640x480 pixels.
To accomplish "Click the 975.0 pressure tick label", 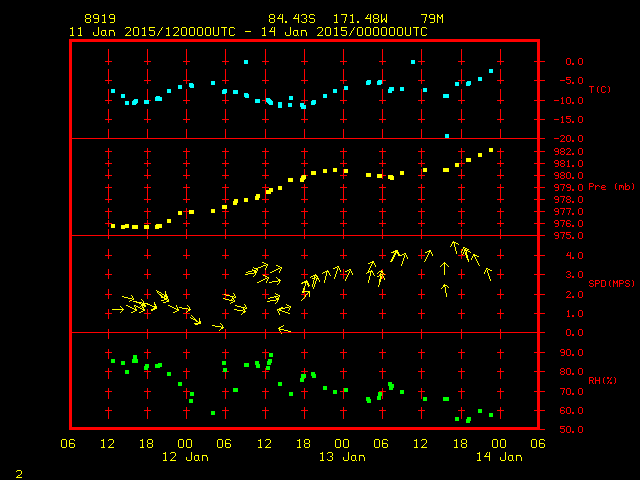I will coord(568,236).
